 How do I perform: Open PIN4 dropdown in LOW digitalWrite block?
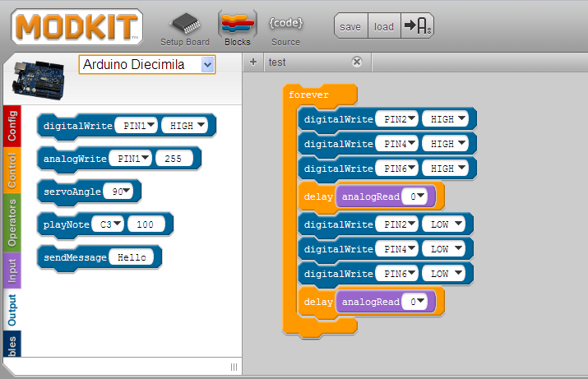click(397, 249)
